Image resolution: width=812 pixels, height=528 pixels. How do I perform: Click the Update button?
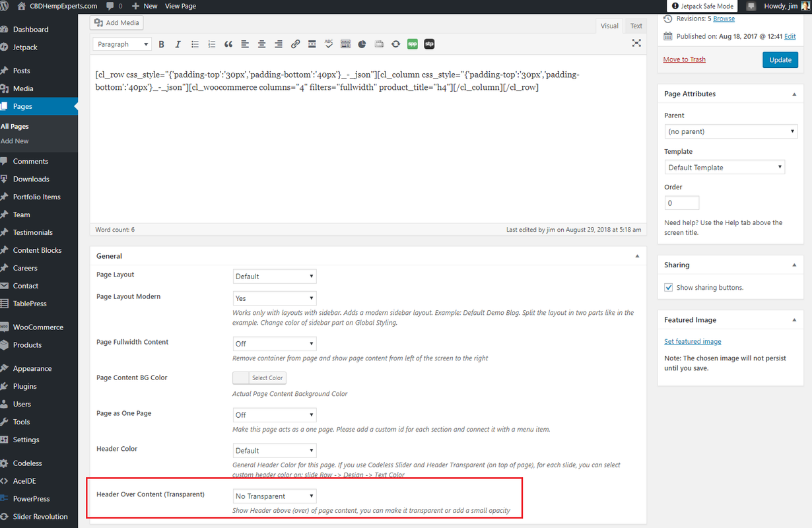(x=780, y=60)
